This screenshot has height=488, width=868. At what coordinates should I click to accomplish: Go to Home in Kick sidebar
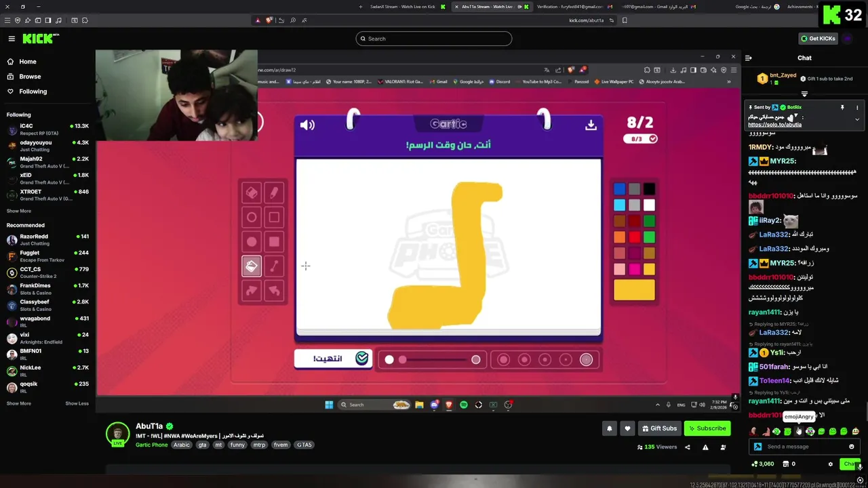coord(27,62)
